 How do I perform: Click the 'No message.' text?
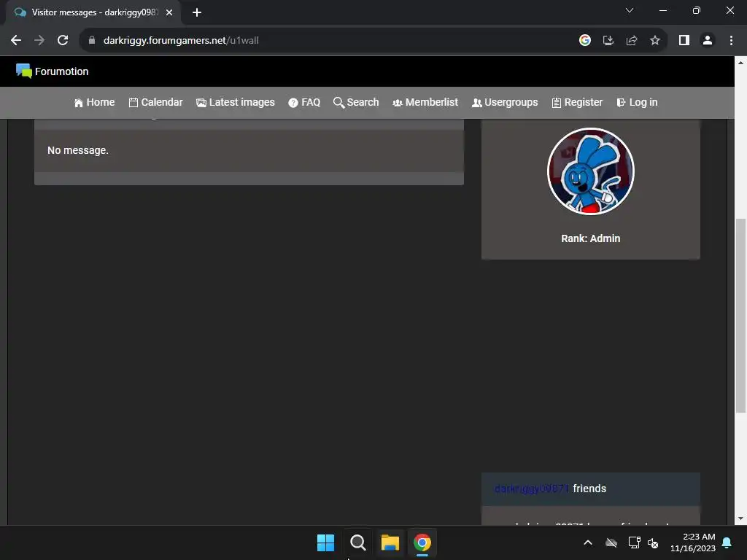pos(77,150)
